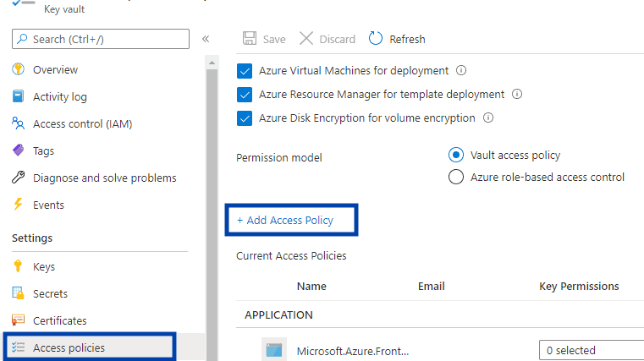This screenshot has height=361, width=644.
Task: Click the Access control (IAM) people icon
Action: click(x=18, y=123)
